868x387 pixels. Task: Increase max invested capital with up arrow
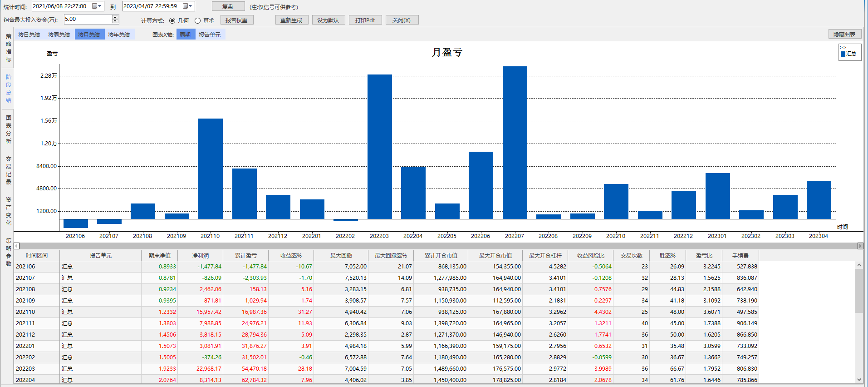point(115,17)
